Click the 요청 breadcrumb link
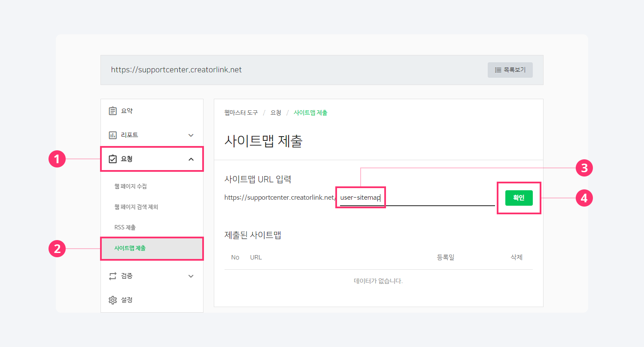 pos(276,113)
